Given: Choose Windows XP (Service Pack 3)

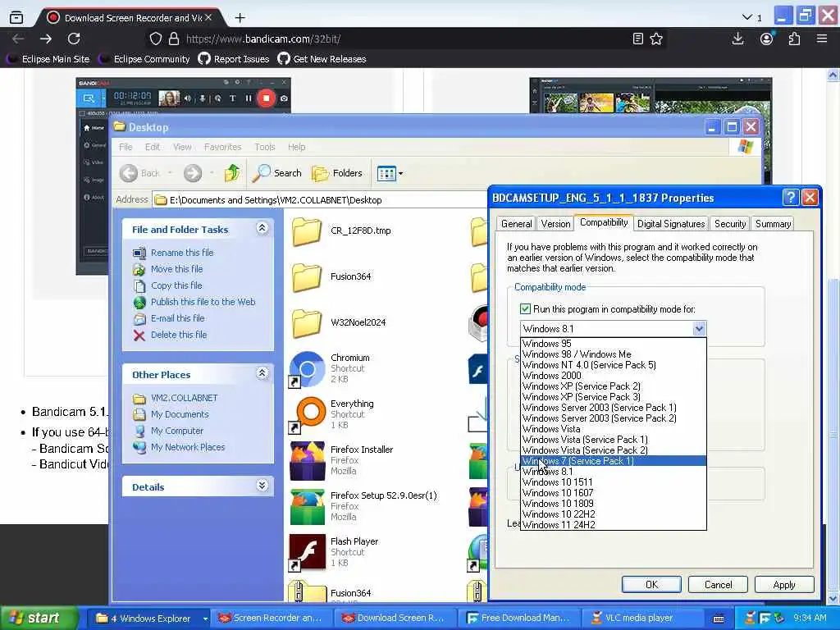Looking at the screenshot, I should coord(613,397).
